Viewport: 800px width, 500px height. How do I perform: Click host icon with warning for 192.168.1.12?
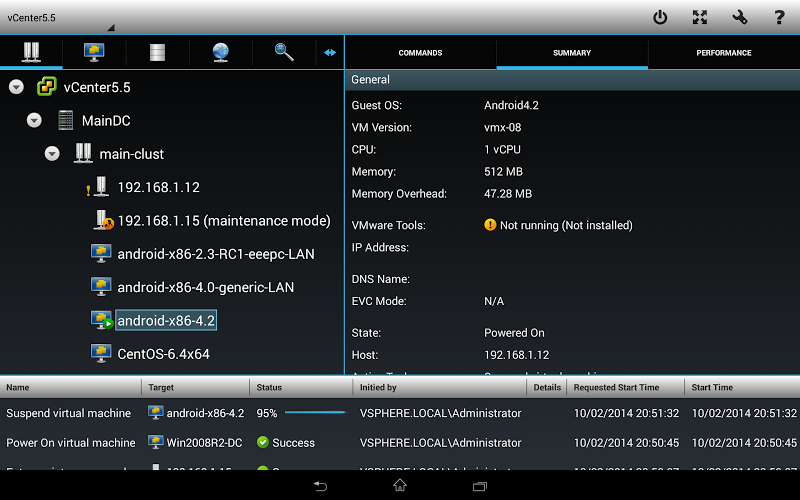coord(98,187)
